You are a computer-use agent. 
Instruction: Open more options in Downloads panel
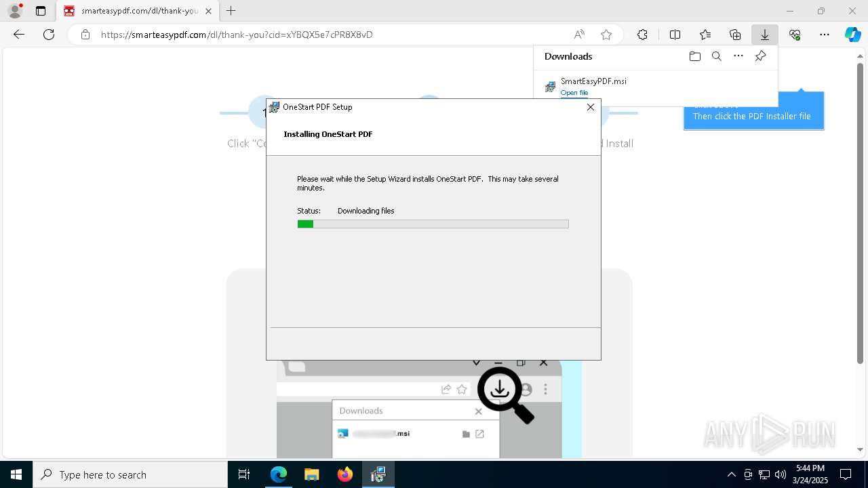[x=738, y=56]
